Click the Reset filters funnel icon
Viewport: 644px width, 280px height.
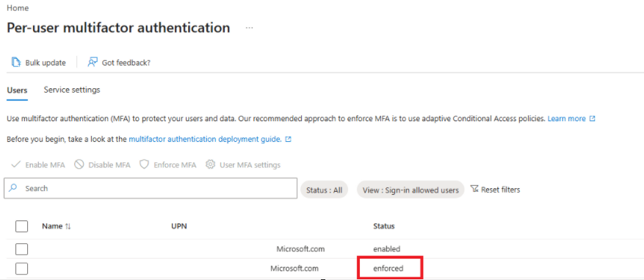[474, 189]
